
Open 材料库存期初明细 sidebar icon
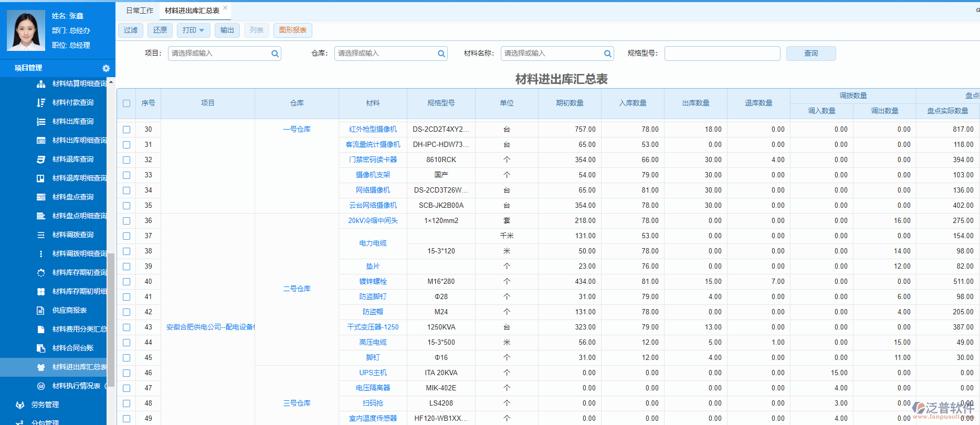[x=41, y=292]
